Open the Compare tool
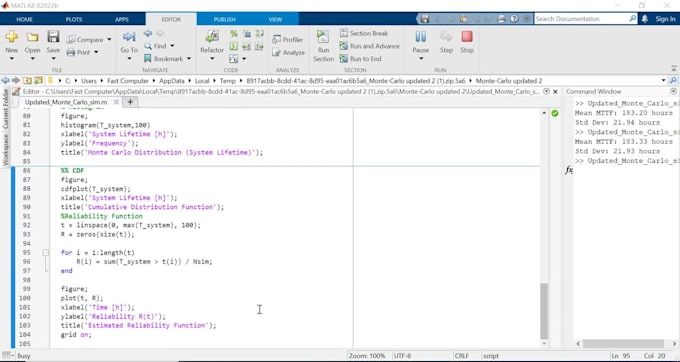Viewport: 680px width, 362px height. pos(85,39)
